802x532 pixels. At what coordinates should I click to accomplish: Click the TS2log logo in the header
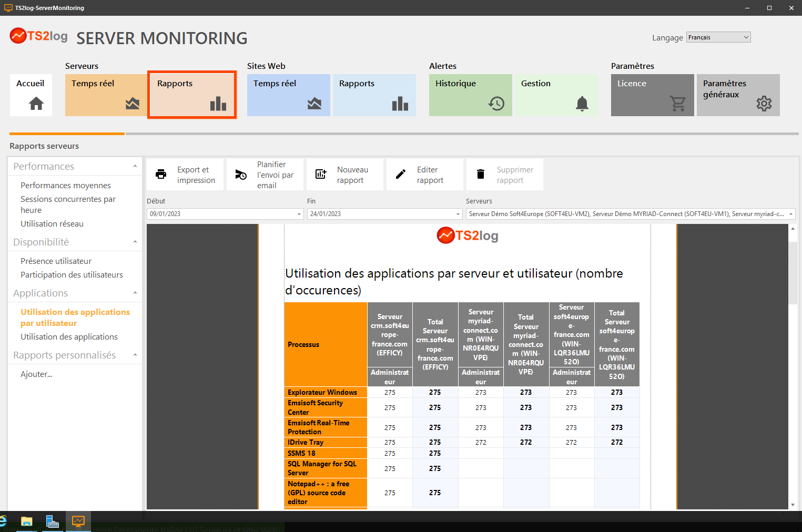pos(39,36)
